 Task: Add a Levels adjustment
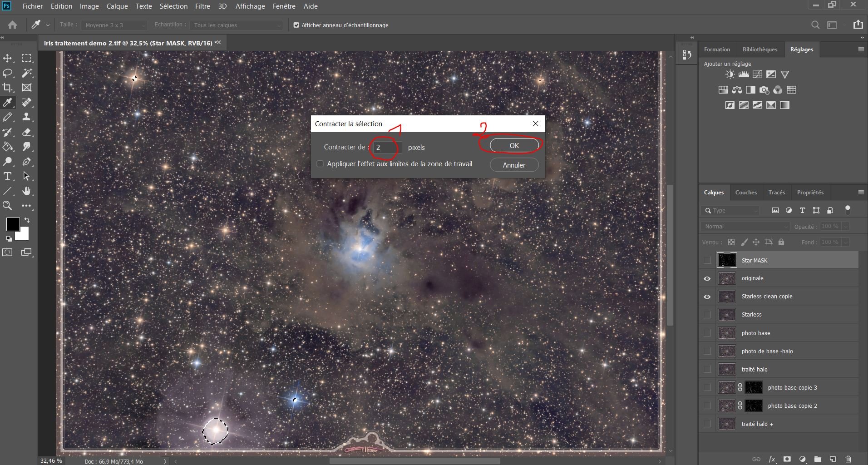(744, 74)
